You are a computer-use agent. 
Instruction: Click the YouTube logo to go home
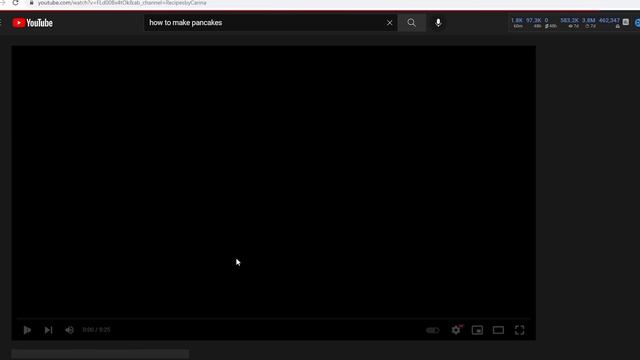(x=32, y=23)
